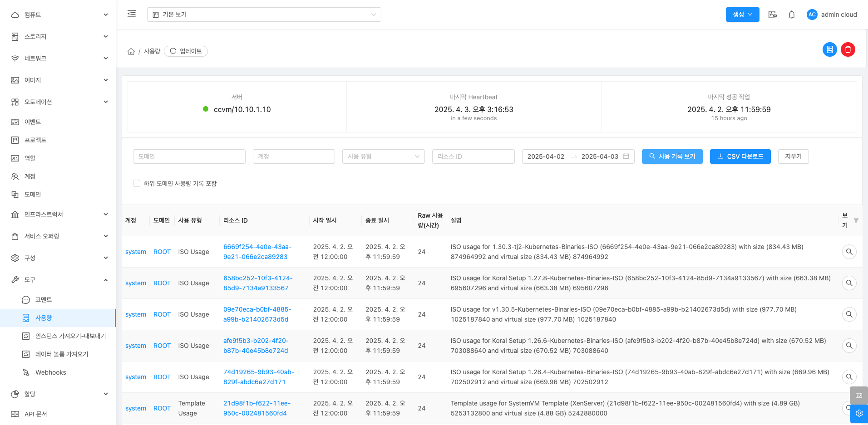868x425 pixels.
Task: Click the image-plus icon beside 생성 button
Action: [772, 15]
